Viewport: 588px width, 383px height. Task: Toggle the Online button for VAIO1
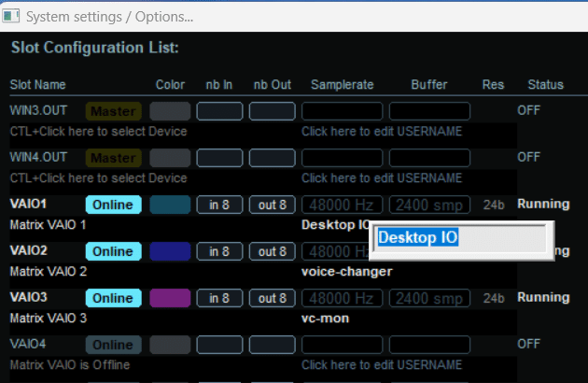point(114,205)
